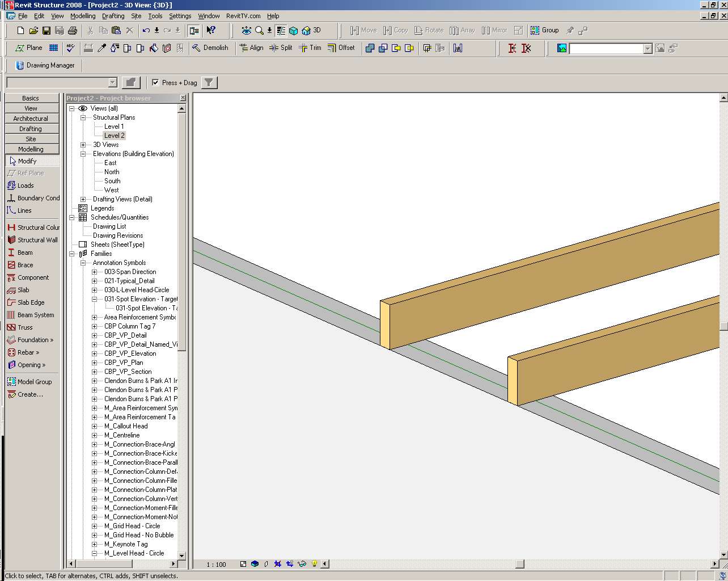Image resolution: width=728 pixels, height=581 pixels.
Task: Uncheck the Press + Drag checkbox
Action: tap(155, 83)
